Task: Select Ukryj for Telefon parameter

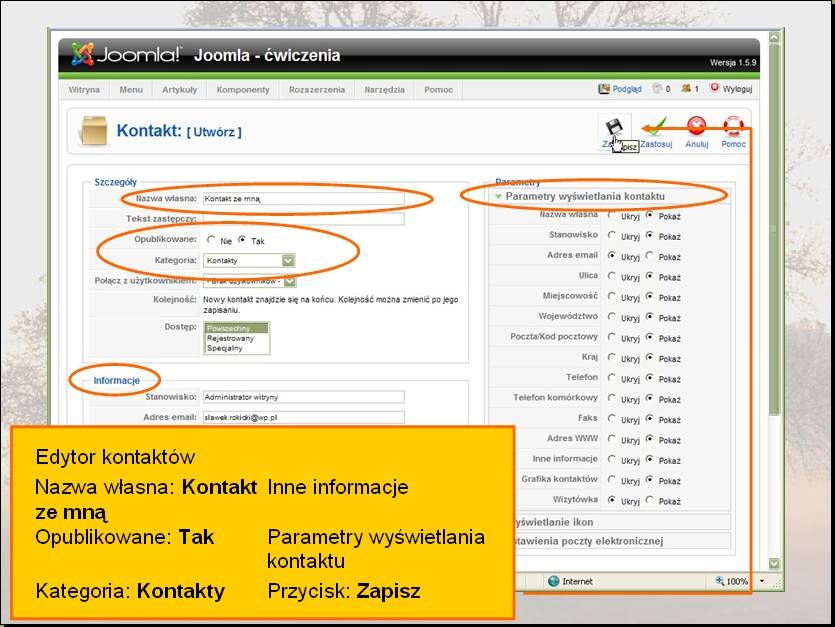Action: 611,378
